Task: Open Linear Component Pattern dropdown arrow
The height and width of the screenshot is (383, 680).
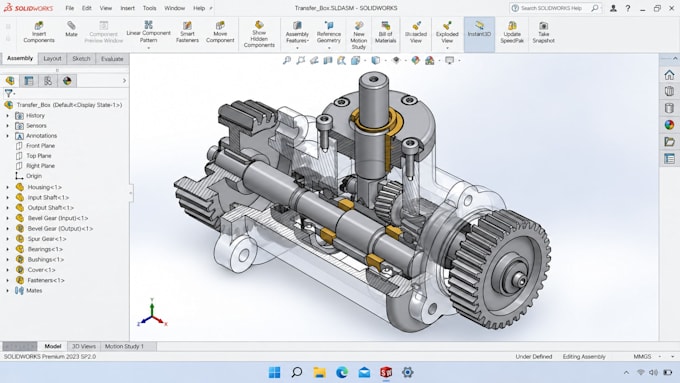Action: (x=148, y=48)
